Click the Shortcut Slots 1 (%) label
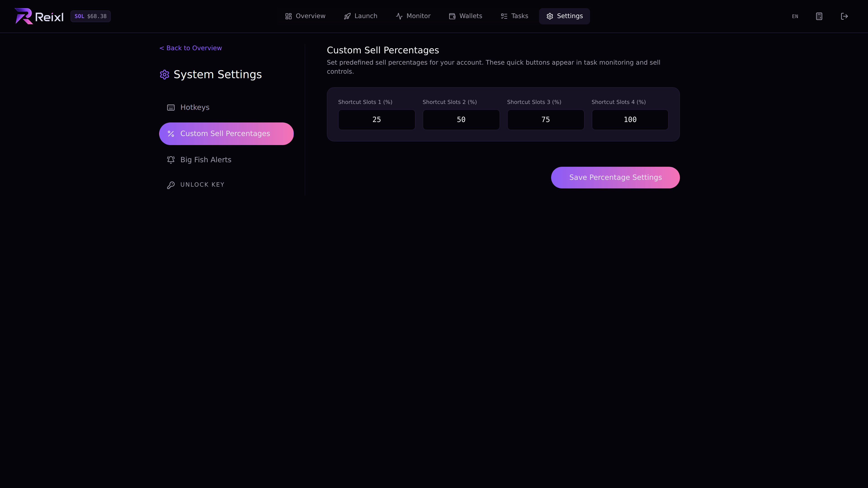 coord(365,102)
